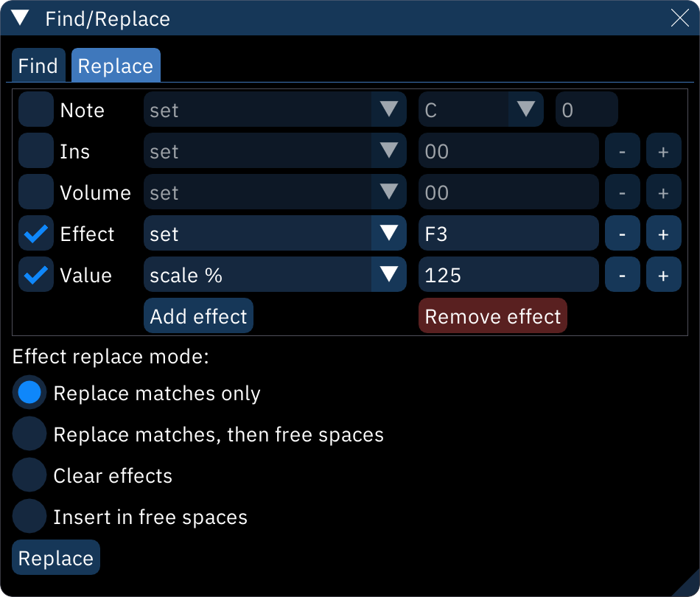Viewport: 700px width, 597px height.
Task: Select the Replace matches only radio button
Action: pyautogui.click(x=29, y=392)
